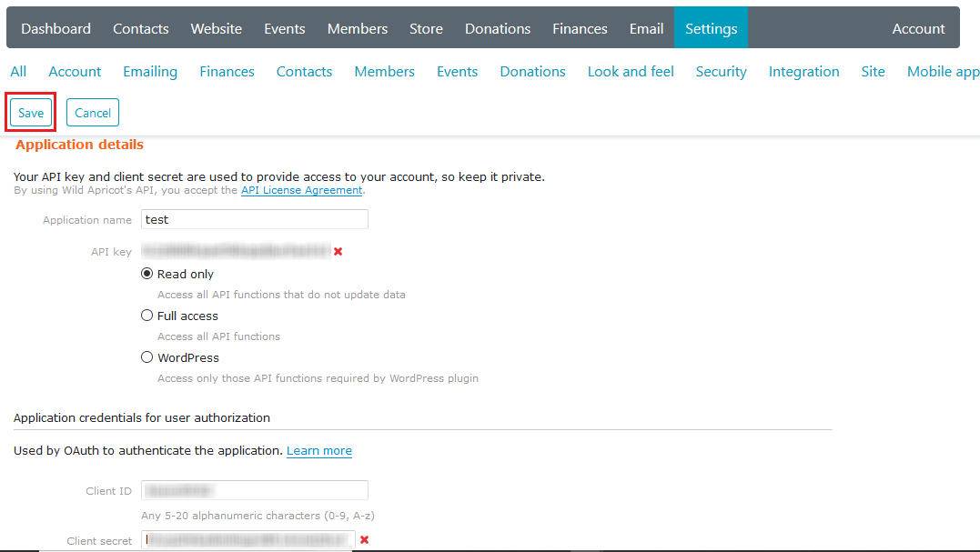Delete the API key using the red X
The height and width of the screenshot is (552, 980).
click(338, 251)
